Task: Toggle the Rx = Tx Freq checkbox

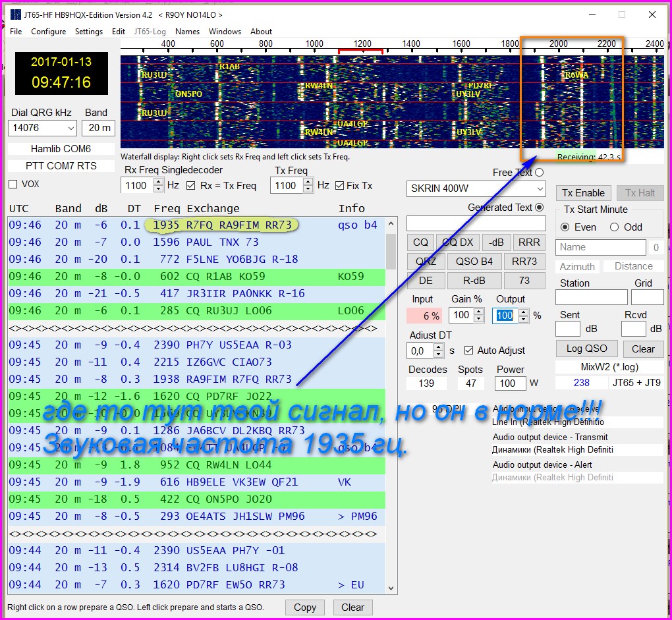Action: (x=191, y=186)
